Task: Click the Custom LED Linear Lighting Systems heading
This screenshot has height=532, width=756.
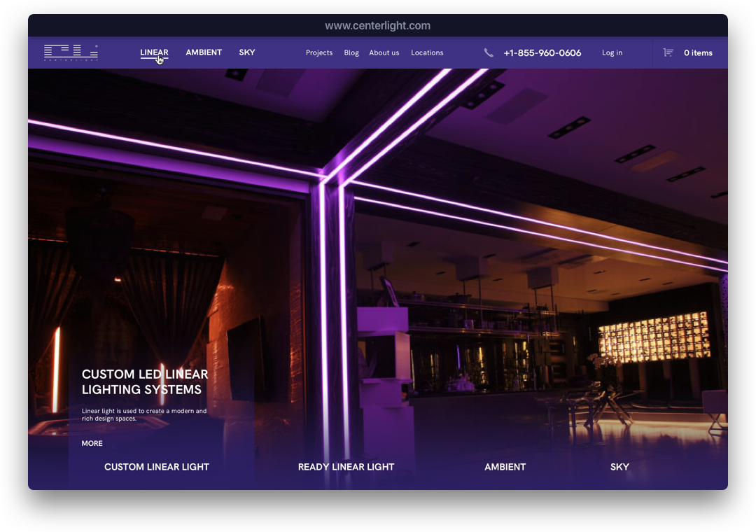Action: point(145,382)
